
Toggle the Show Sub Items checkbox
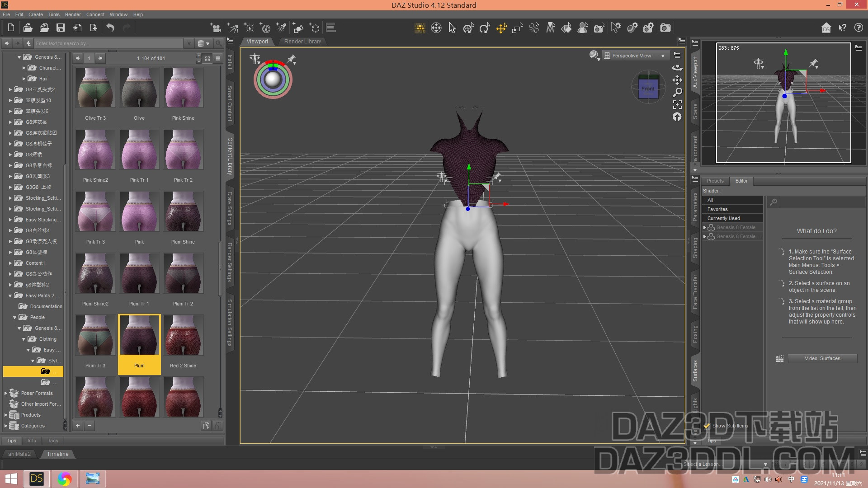[707, 426]
